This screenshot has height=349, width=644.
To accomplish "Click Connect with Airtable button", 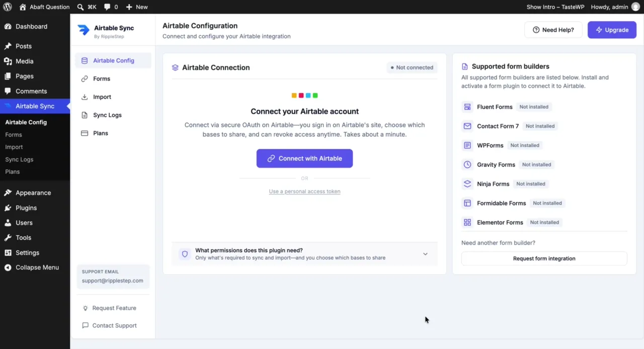I will (304, 158).
